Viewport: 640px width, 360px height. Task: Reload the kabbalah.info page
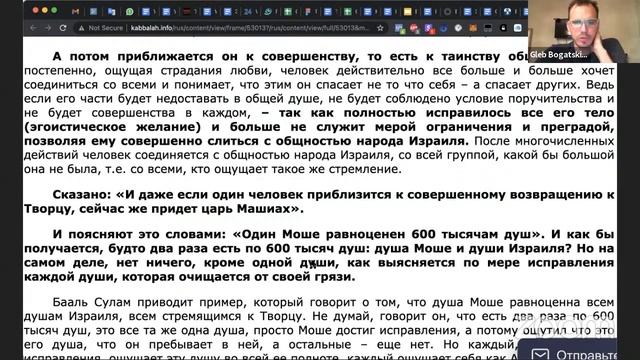coord(63,28)
